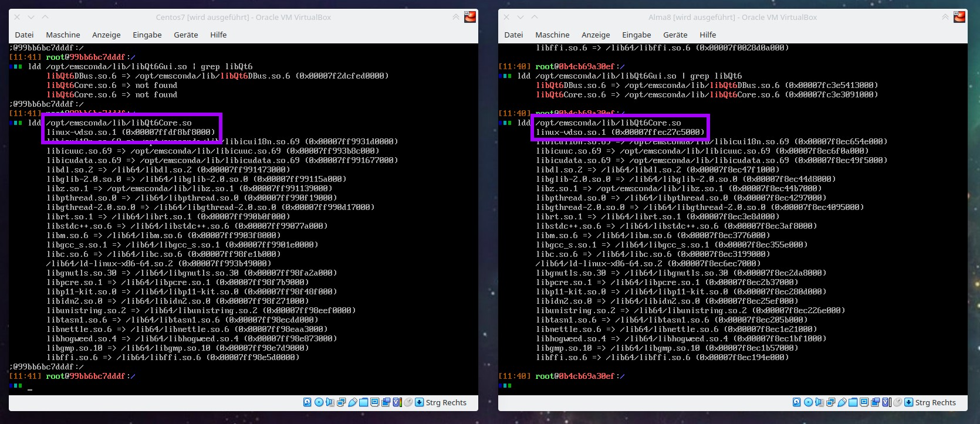Open Hilfe menu in Alma8 window

point(708,35)
